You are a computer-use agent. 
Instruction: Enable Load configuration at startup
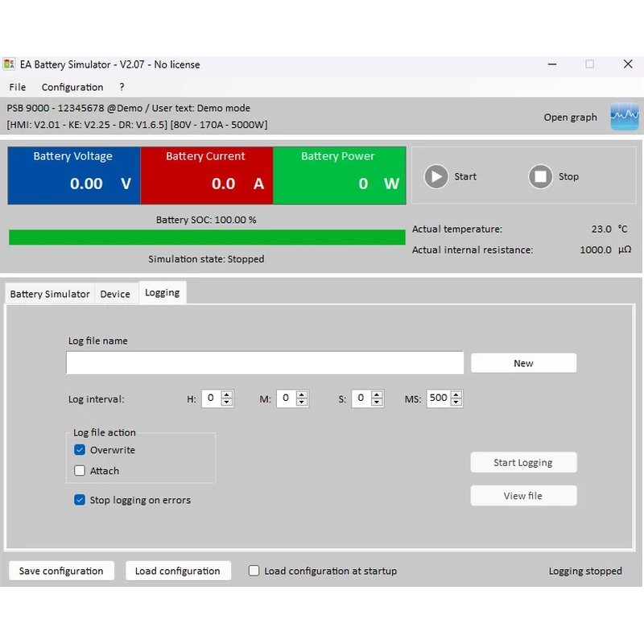[x=254, y=571]
